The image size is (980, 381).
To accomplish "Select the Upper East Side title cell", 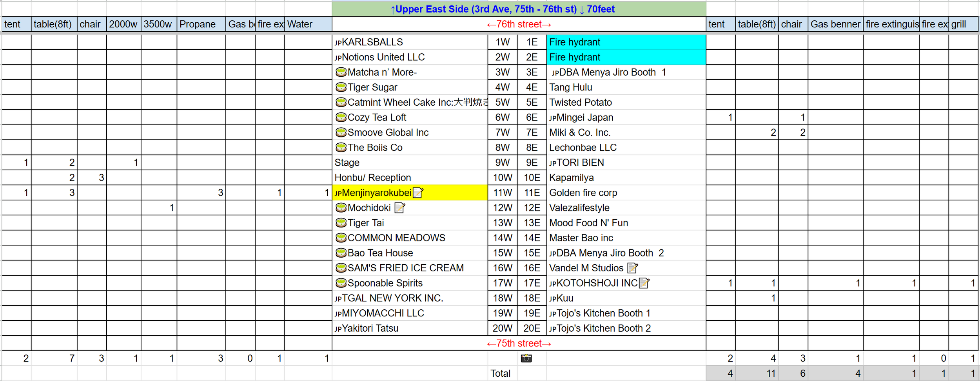I will click(x=519, y=9).
